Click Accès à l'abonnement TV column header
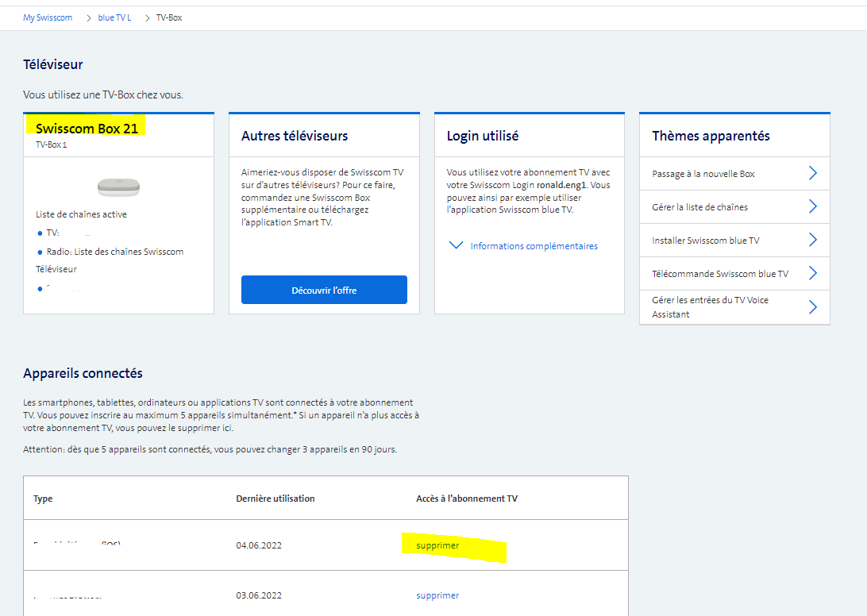Screen dimensions: 867x616 pyautogui.click(x=467, y=499)
